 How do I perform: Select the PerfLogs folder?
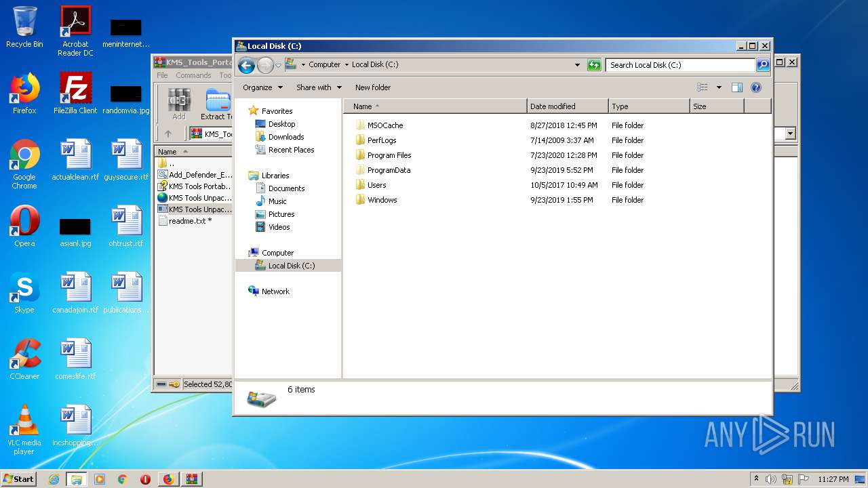tap(375, 140)
